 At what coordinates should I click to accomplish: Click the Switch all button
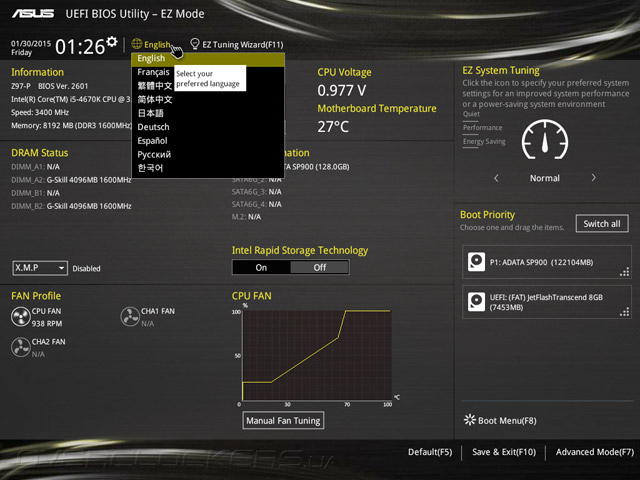click(x=602, y=224)
